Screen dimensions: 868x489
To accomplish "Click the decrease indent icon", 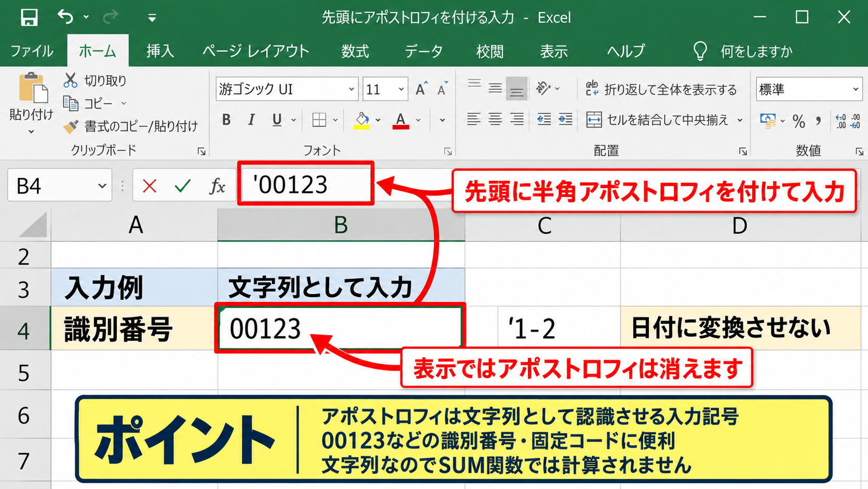I will click(x=544, y=120).
